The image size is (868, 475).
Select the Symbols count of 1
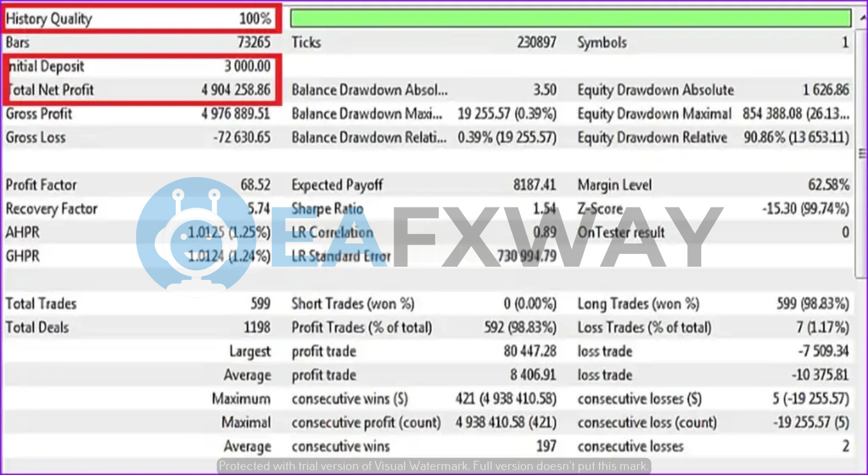pyautogui.click(x=845, y=42)
